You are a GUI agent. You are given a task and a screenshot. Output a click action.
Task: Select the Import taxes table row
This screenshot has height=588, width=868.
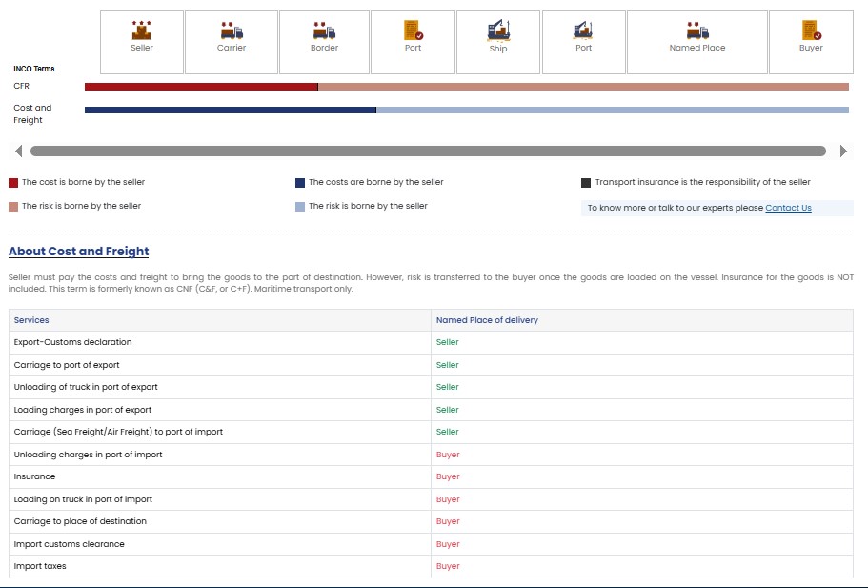[x=40, y=566]
